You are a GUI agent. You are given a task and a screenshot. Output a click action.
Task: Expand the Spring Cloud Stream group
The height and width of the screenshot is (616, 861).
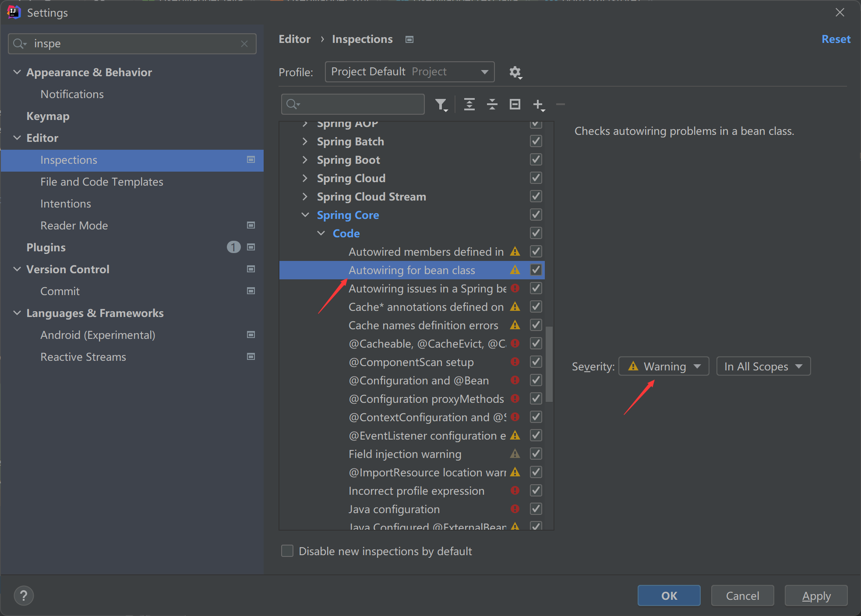[305, 197]
